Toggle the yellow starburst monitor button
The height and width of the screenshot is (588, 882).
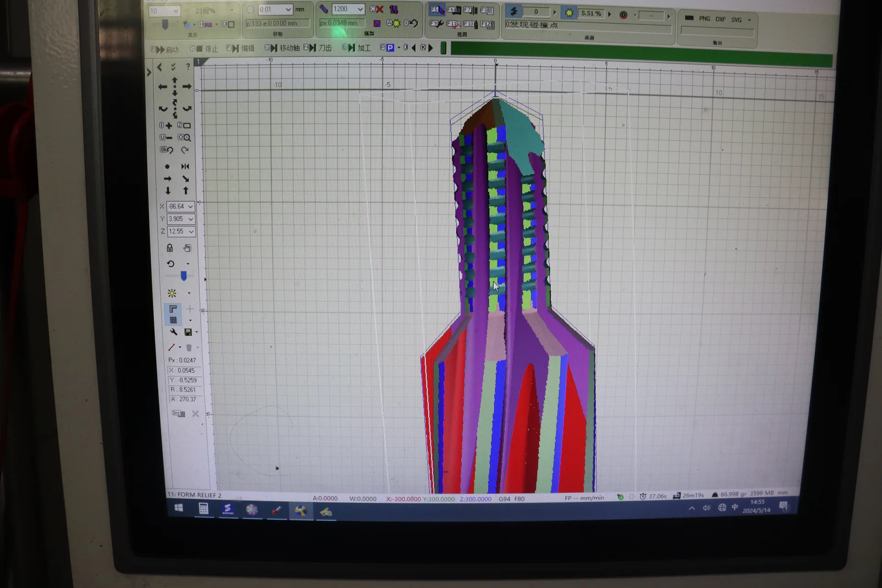coord(569,13)
